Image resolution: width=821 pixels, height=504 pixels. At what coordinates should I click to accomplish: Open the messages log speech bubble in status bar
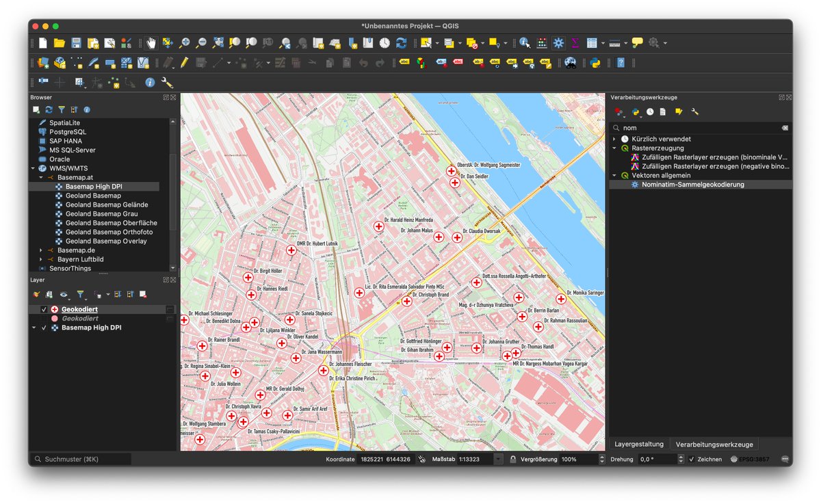(x=785, y=459)
